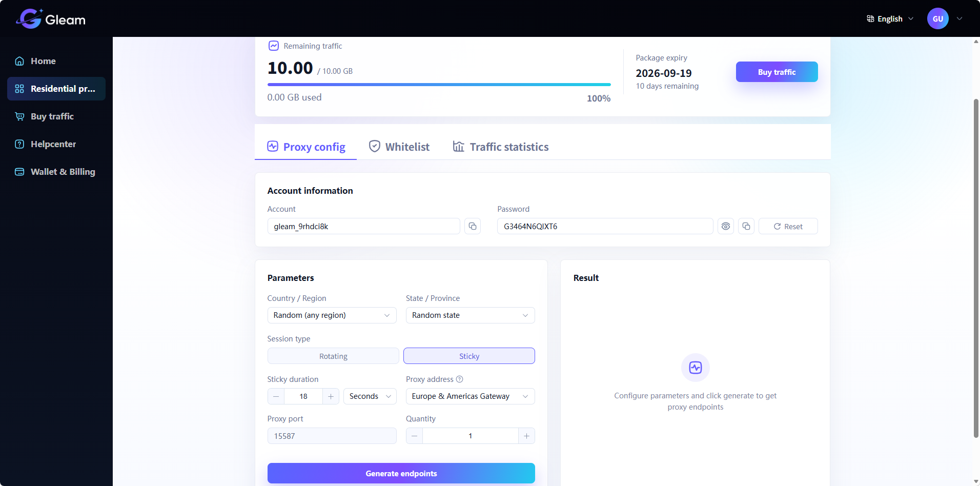The image size is (980, 486).
Task: Increase sticky duration with plus
Action: click(x=331, y=396)
